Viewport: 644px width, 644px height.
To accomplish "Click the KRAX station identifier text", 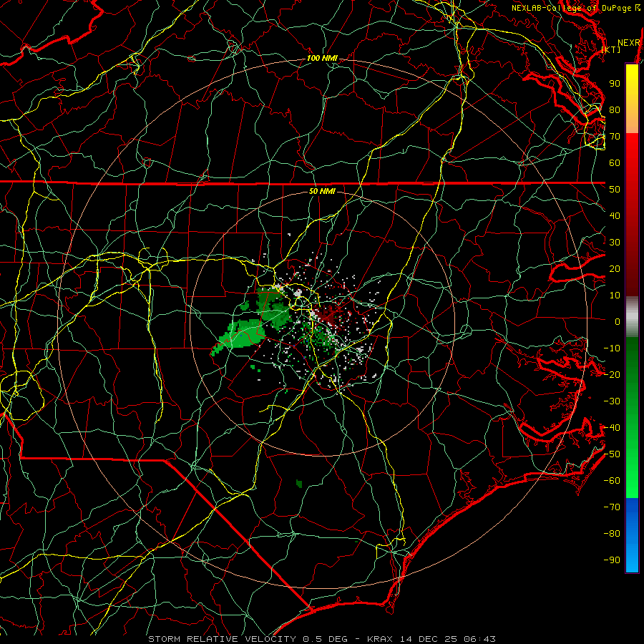I will point(381,639).
